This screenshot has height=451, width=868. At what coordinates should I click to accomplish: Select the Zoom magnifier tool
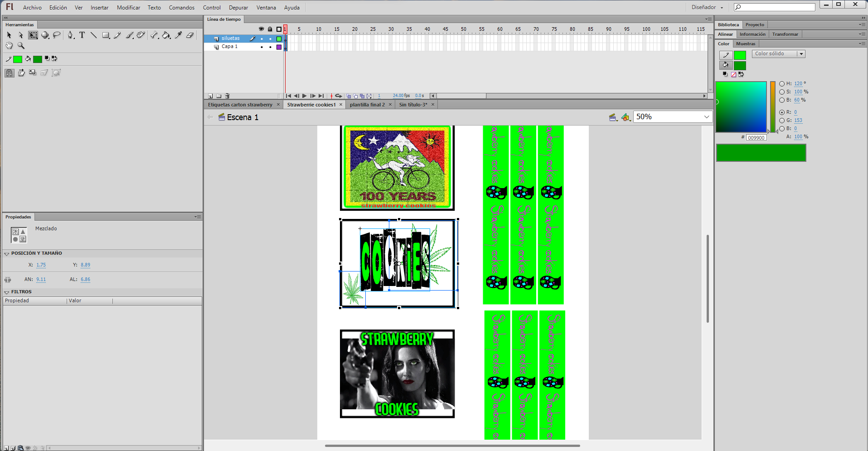click(21, 45)
